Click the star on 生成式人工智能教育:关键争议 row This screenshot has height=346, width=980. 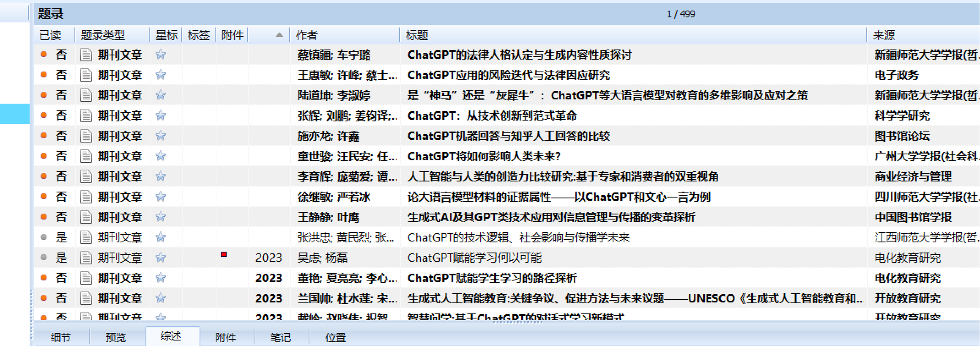tap(161, 298)
